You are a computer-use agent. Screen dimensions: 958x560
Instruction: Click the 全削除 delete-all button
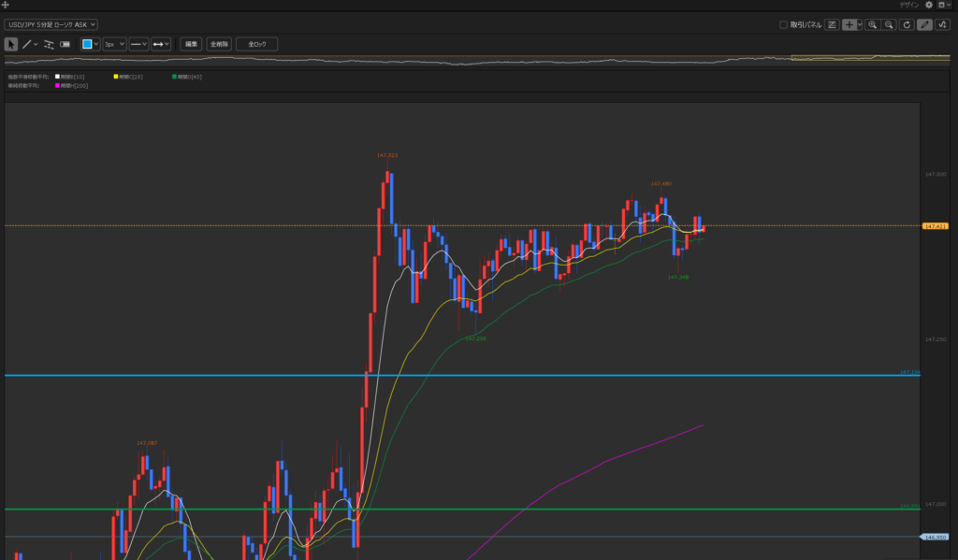coord(219,44)
